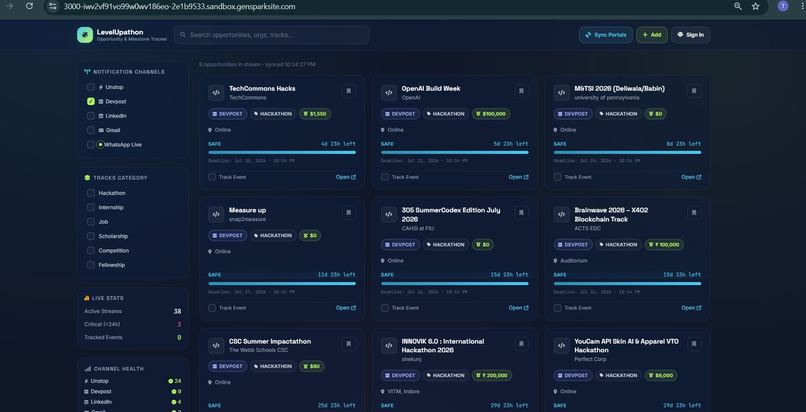Click the OpenAI Build Week progress bar
Viewport: 806px width, 412px height.
tap(454, 152)
